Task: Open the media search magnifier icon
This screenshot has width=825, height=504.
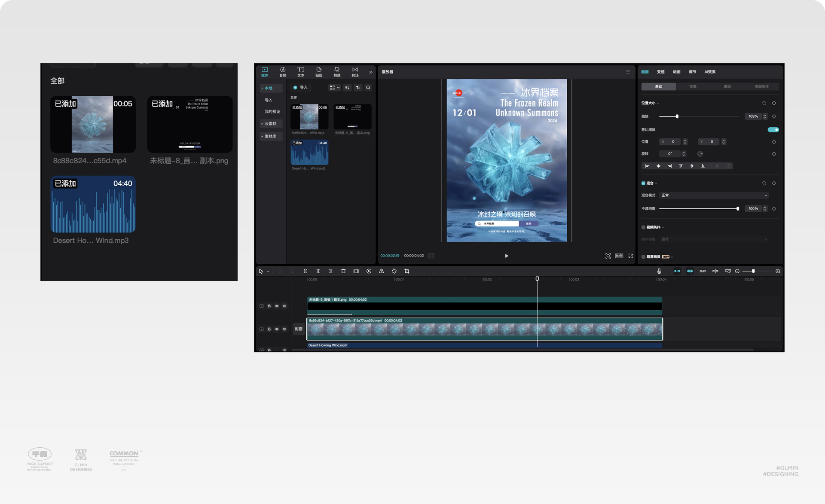Action: tap(368, 88)
